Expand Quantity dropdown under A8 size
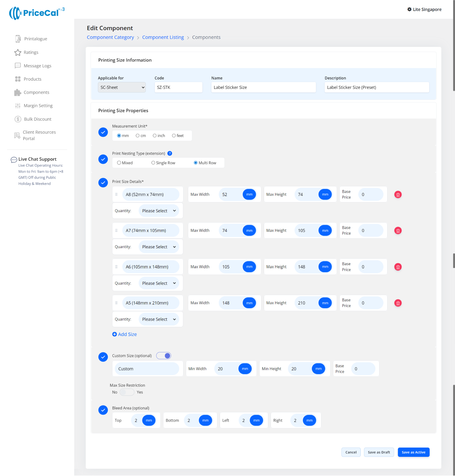This screenshot has height=476, width=455. point(159,211)
